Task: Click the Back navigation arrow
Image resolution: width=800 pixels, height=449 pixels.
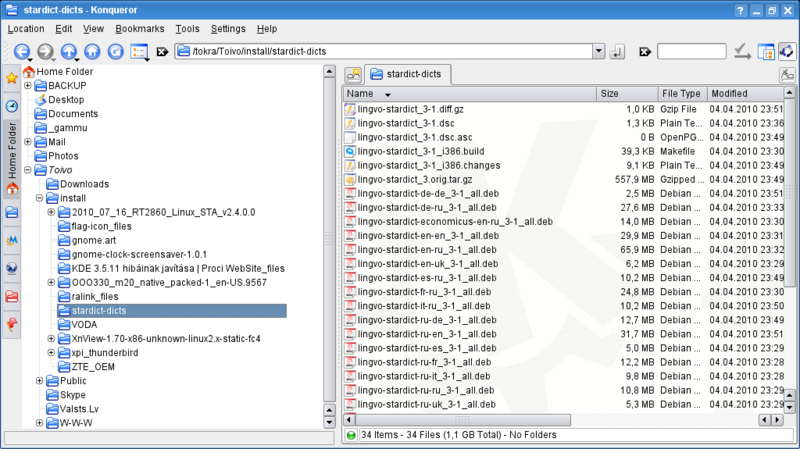Action: 21,52
